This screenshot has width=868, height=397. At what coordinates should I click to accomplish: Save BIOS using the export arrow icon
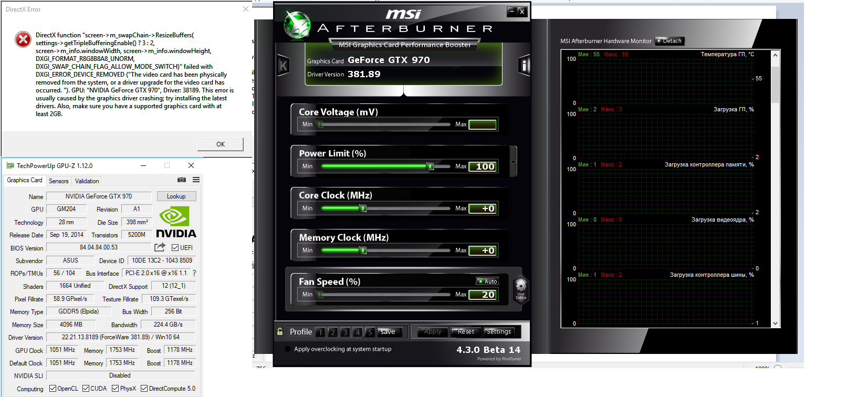click(160, 247)
